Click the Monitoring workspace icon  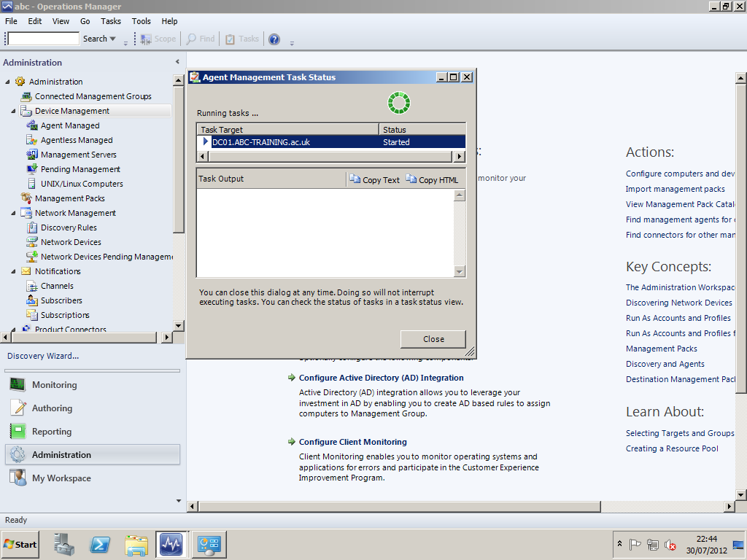click(x=18, y=385)
